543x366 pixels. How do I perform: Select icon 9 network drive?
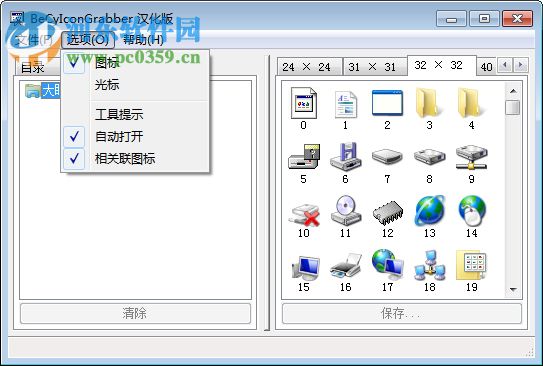(471, 157)
